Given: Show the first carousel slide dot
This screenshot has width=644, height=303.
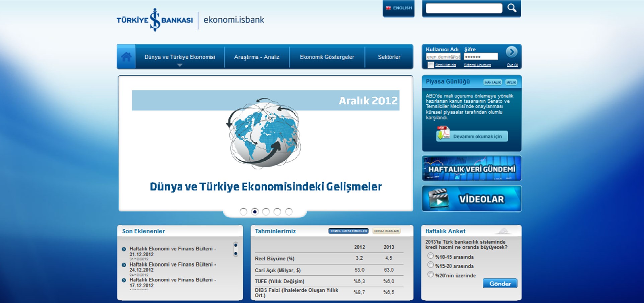Looking at the screenshot, I should point(243,212).
